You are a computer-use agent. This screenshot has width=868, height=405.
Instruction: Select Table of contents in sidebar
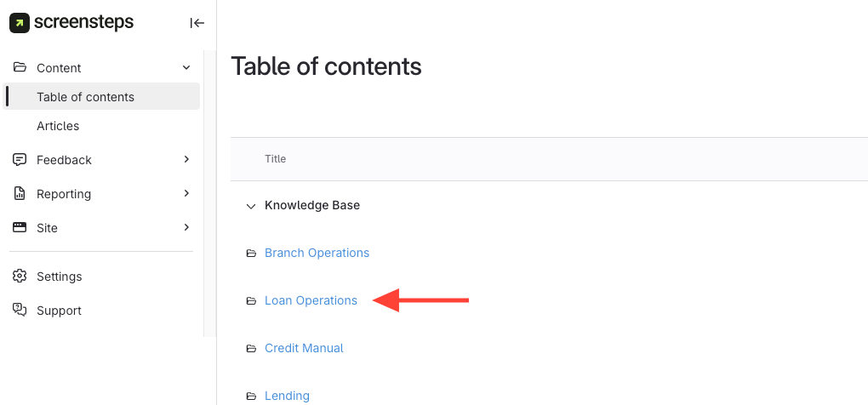85,97
